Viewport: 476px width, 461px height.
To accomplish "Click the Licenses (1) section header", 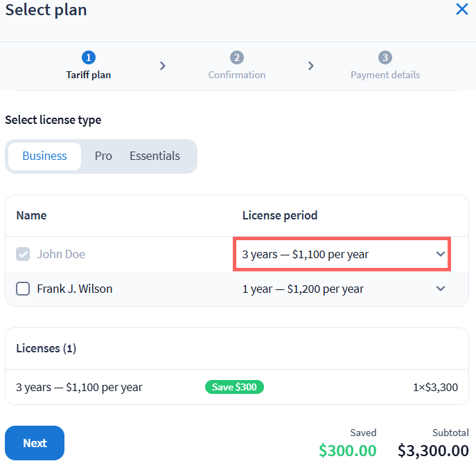I will tap(46, 348).
